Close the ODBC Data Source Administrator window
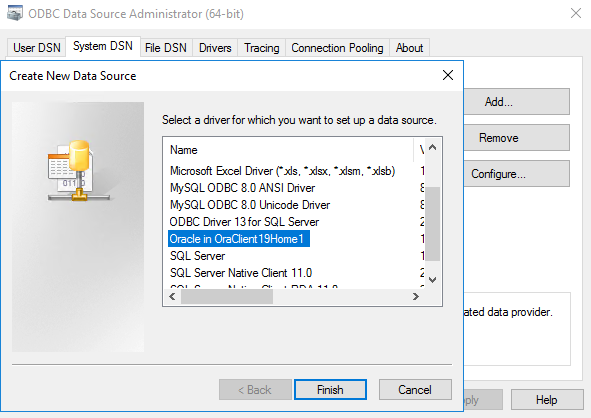Screen dimensions: 591x418 pyautogui.click(x=576, y=14)
